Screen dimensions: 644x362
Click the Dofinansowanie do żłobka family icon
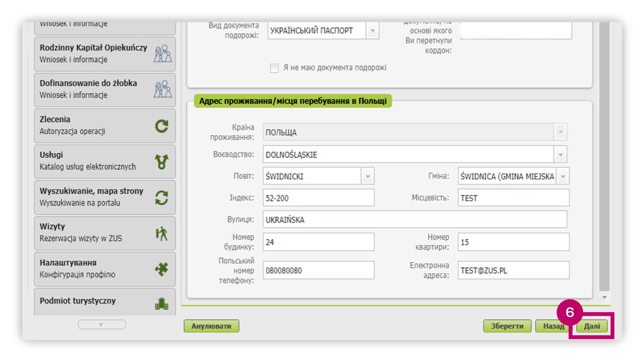[163, 89]
